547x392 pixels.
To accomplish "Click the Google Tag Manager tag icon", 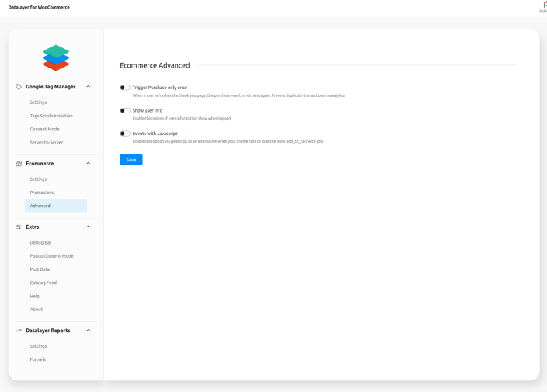I will tap(19, 87).
